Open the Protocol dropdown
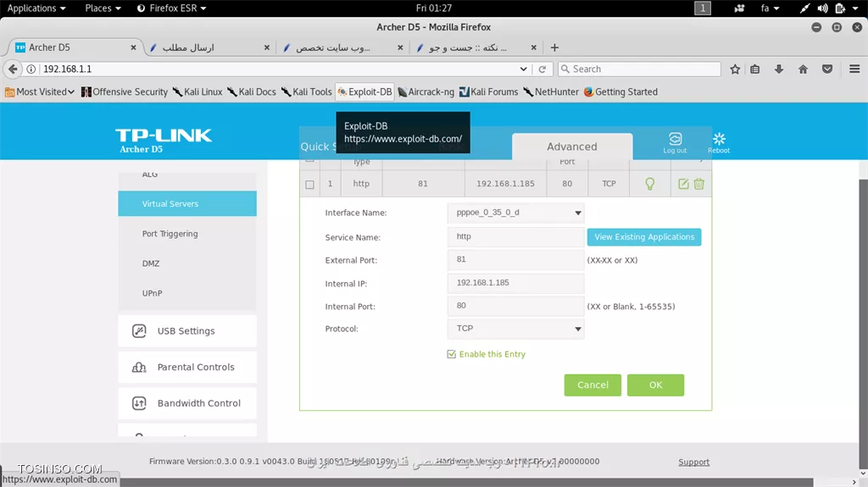The height and width of the screenshot is (487, 868). coord(515,329)
